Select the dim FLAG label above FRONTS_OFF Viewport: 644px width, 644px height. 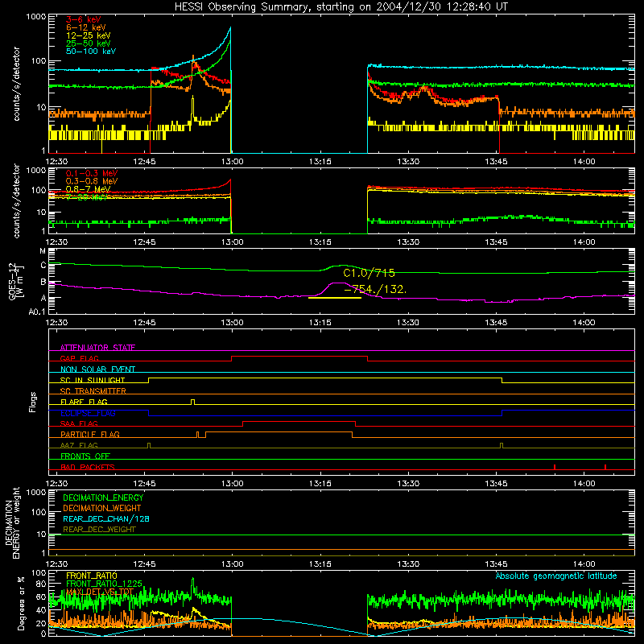79,445
